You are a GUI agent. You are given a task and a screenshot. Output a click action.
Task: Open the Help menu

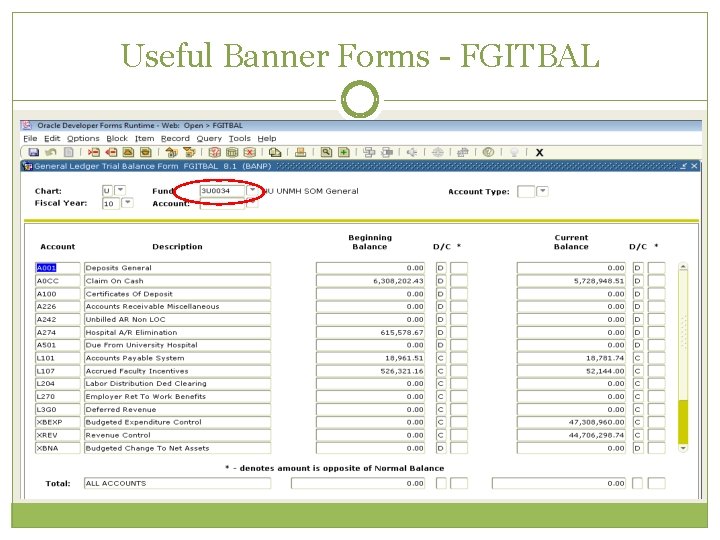click(267, 138)
